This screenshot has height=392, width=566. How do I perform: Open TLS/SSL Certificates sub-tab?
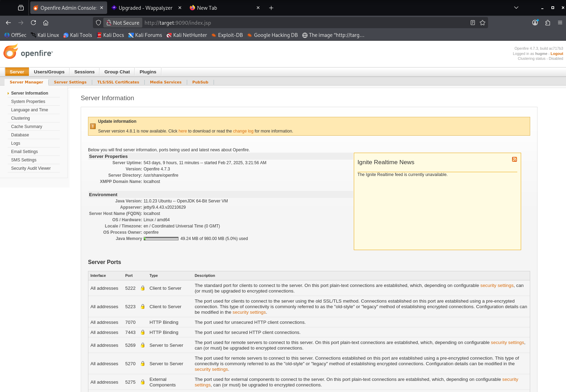point(118,82)
